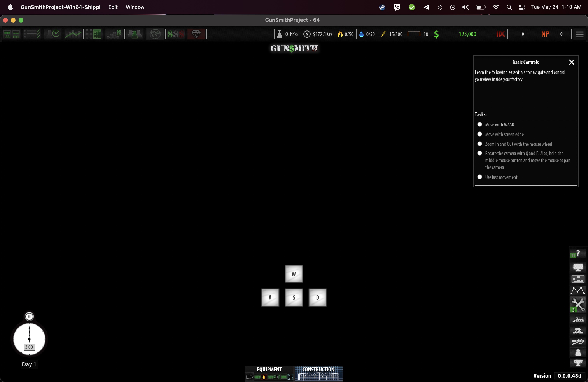This screenshot has width=588, height=382.
Task: Click the $172 / Day income value
Action: point(322,34)
